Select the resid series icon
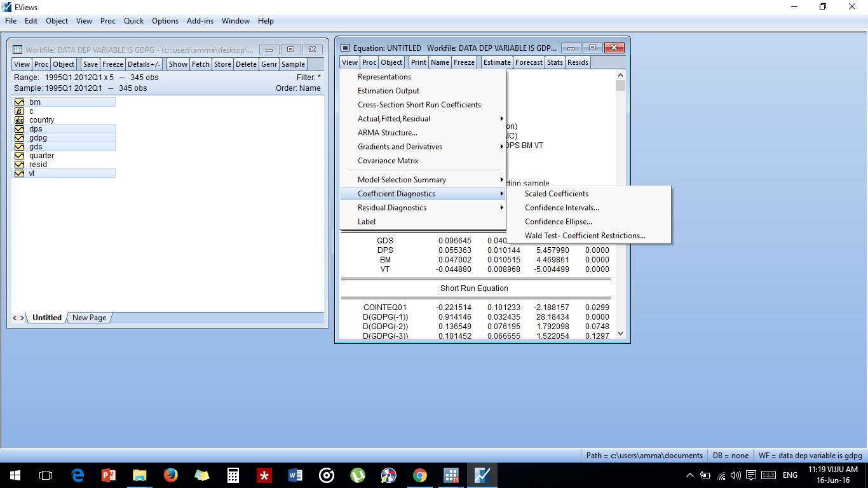Viewport: 868px width, 488px height. pyautogui.click(x=19, y=165)
